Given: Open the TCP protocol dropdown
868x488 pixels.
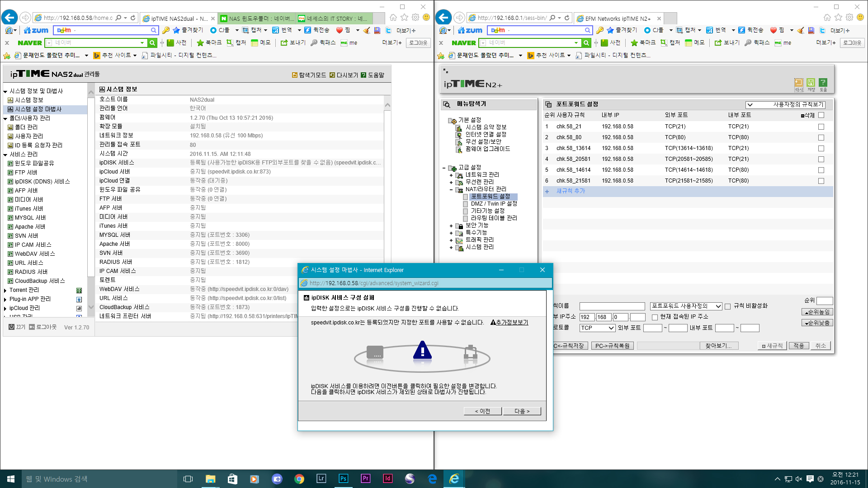Looking at the screenshot, I should [x=597, y=328].
